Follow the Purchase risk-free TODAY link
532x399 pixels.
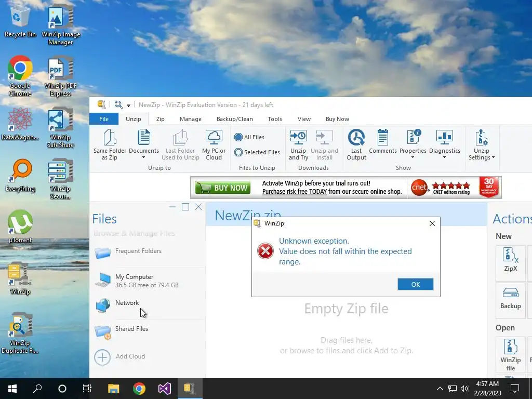pos(295,192)
